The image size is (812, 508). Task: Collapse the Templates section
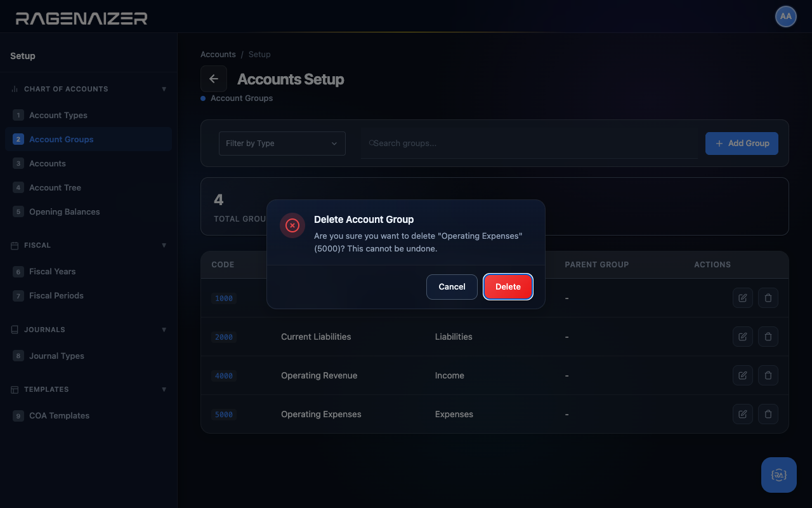click(164, 389)
